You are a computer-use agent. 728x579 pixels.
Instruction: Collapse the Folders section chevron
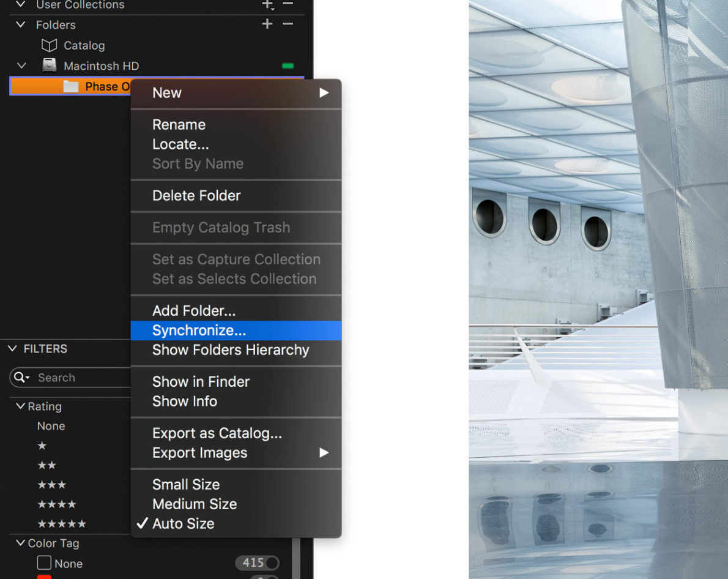[x=20, y=24]
